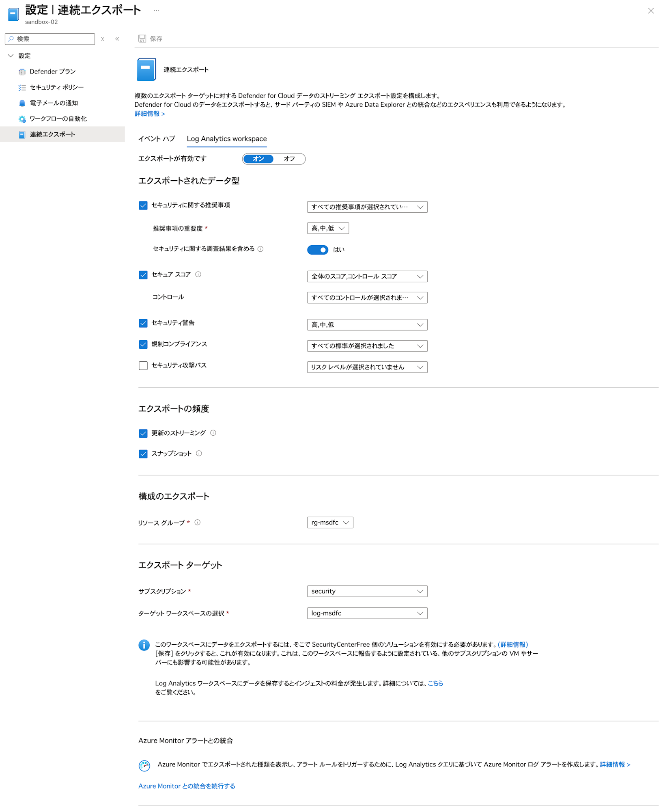Viewport: 665px width, 812px height.
Task: Select the オン export option
Action: tap(258, 159)
